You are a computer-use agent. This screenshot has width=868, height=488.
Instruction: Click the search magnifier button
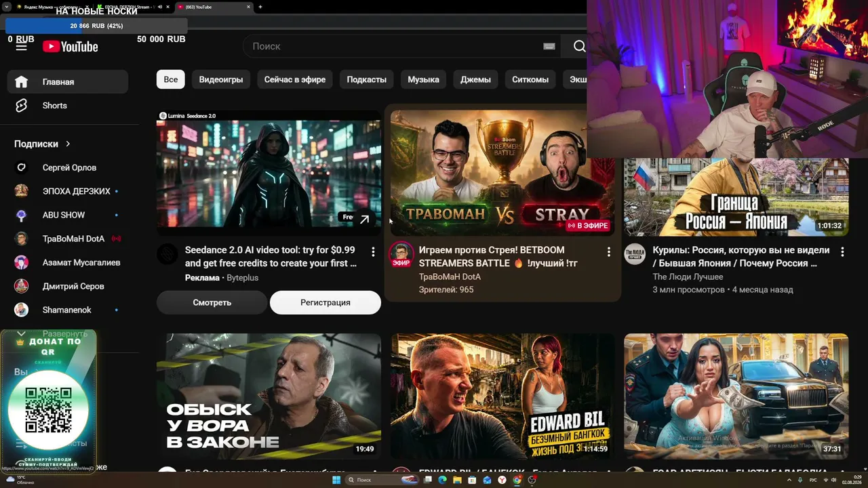click(x=579, y=46)
